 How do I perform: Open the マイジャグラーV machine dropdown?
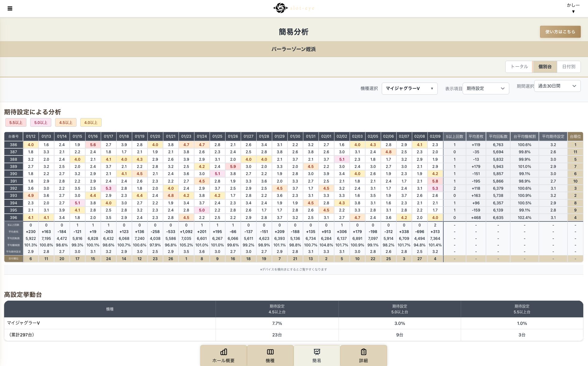click(x=409, y=88)
